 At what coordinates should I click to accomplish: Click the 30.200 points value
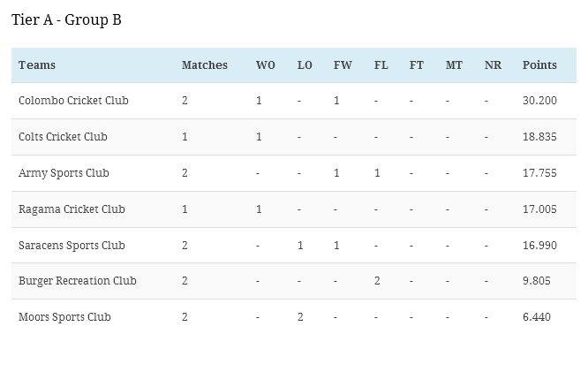click(539, 101)
